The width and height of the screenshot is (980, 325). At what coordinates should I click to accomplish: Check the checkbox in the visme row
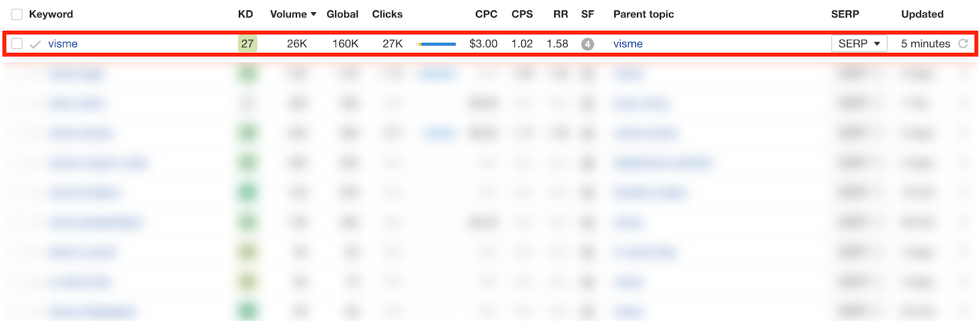tap(17, 44)
